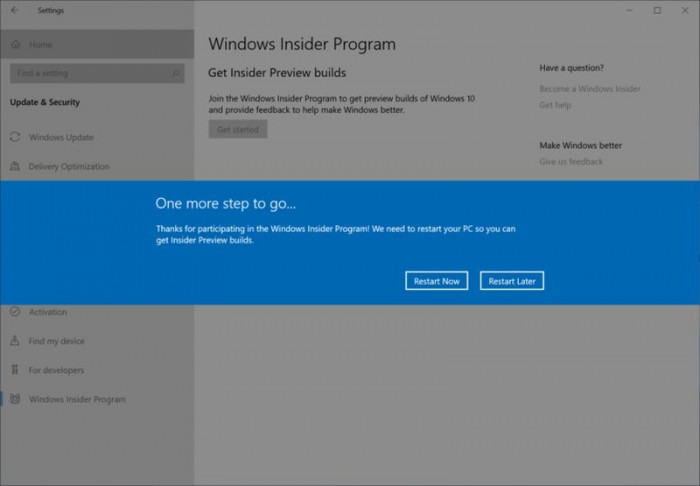Click the Activation checkmark icon

[15, 312]
